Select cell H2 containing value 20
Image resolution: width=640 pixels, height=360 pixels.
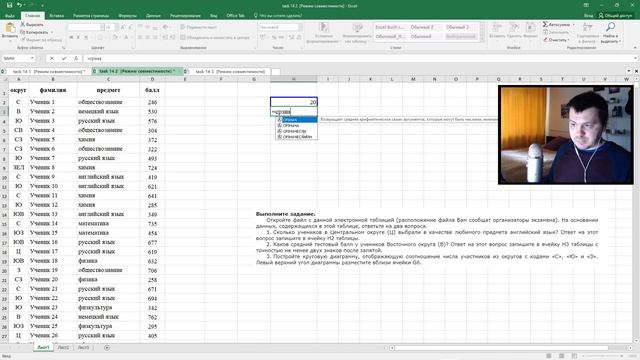point(294,102)
